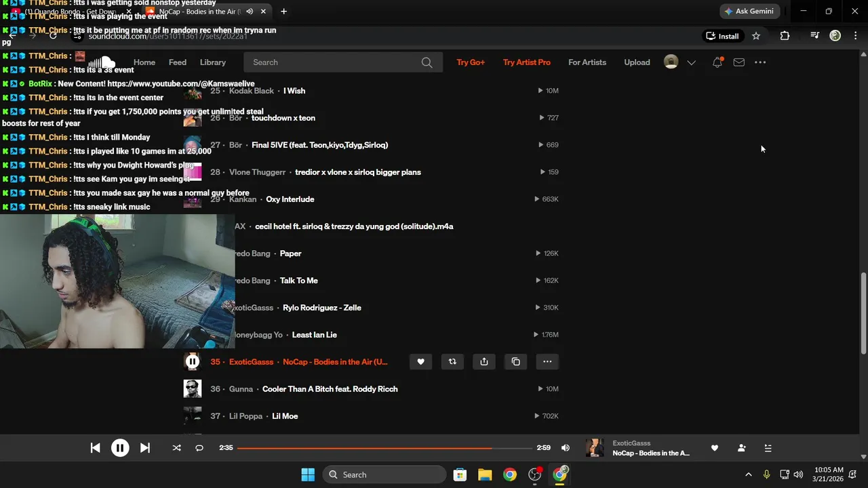Mute volume with the speaker icon
The image size is (868, 488).
pyautogui.click(x=566, y=448)
